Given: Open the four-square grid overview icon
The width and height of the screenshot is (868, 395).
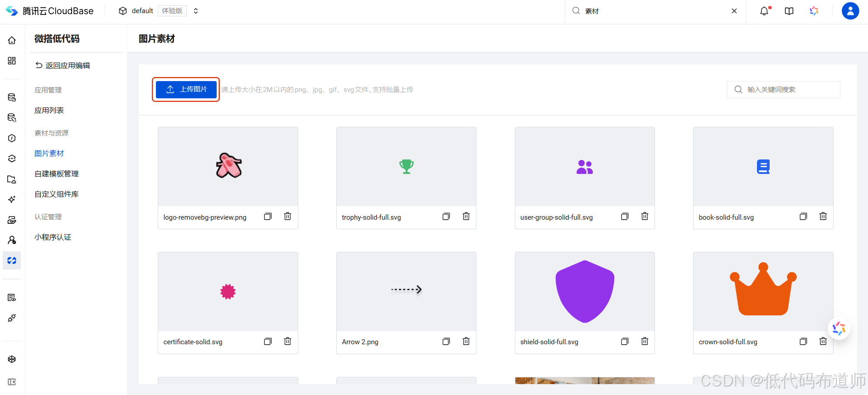Looking at the screenshot, I should pos(12,61).
